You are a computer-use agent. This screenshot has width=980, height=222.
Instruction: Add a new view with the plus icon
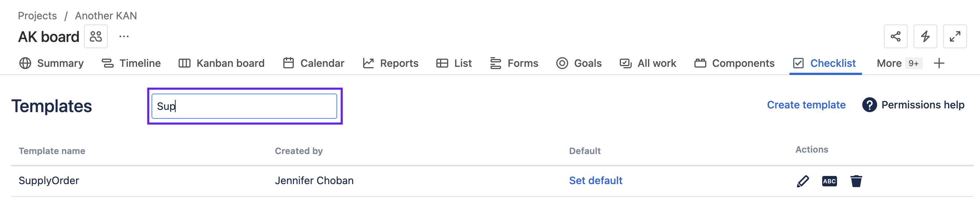tap(940, 63)
